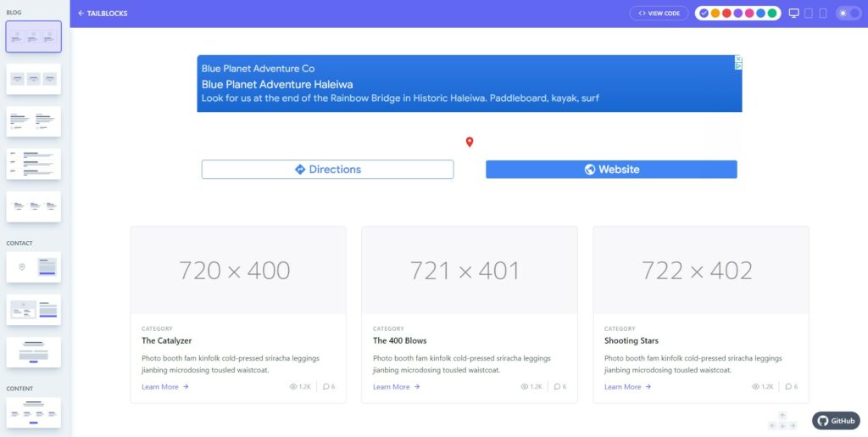
Task: Select the fifth Blog thumbnail with three small columns
Action: 34,206
